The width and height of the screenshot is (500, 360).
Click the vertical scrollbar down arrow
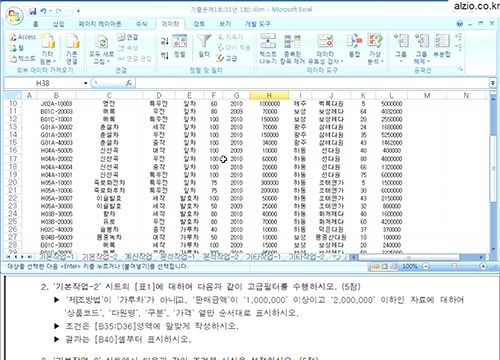coord(493,249)
